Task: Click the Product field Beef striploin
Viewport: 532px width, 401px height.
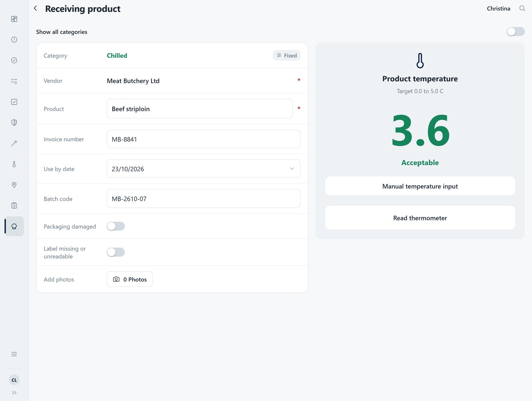Action: [199, 109]
